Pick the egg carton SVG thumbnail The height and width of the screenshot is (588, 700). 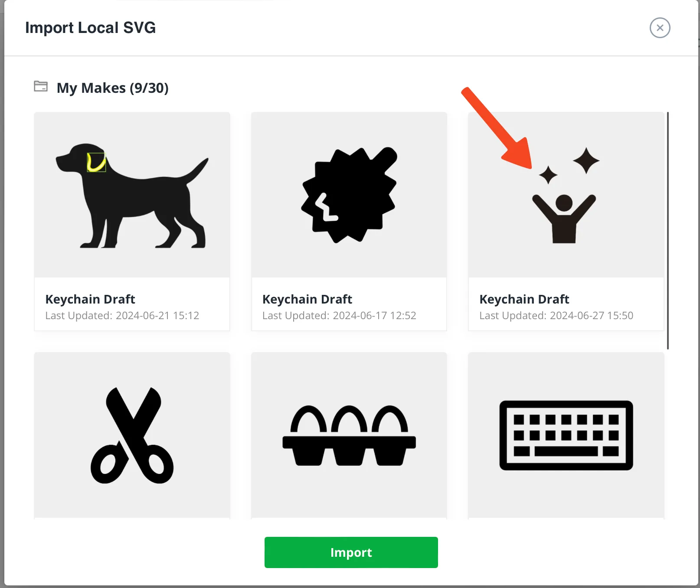[349, 435]
